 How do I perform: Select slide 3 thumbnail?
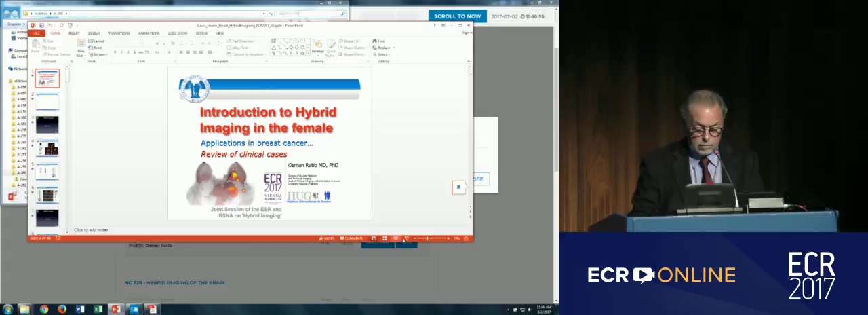coord(47,125)
